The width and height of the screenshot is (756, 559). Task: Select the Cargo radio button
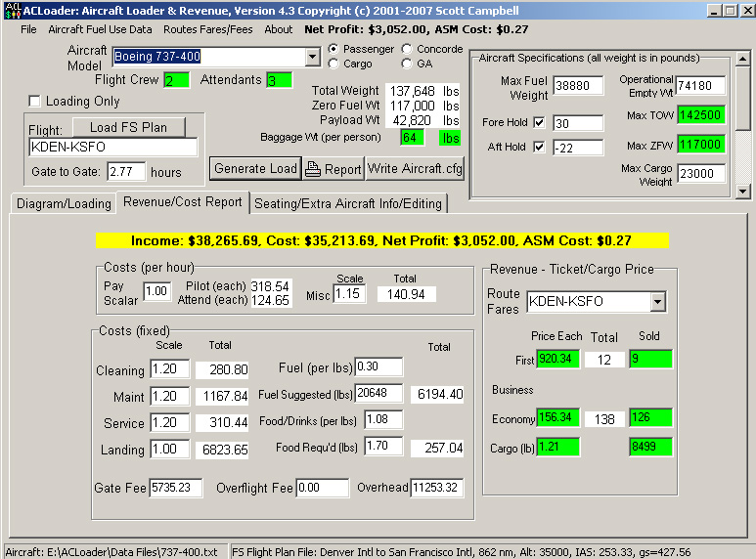point(335,64)
